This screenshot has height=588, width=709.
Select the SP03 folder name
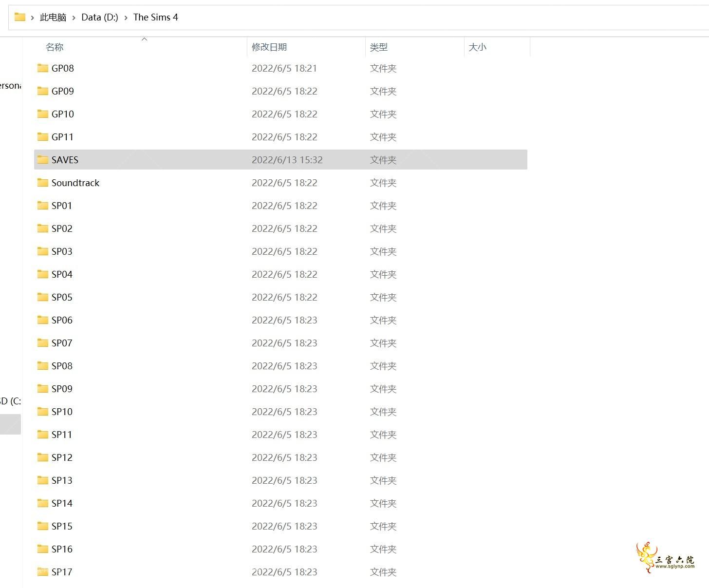[62, 251]
